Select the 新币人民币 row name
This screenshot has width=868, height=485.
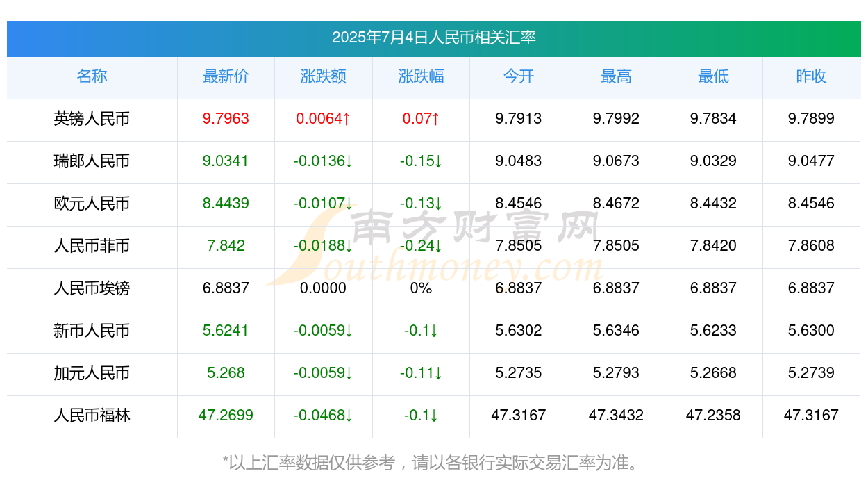[92, 331]
